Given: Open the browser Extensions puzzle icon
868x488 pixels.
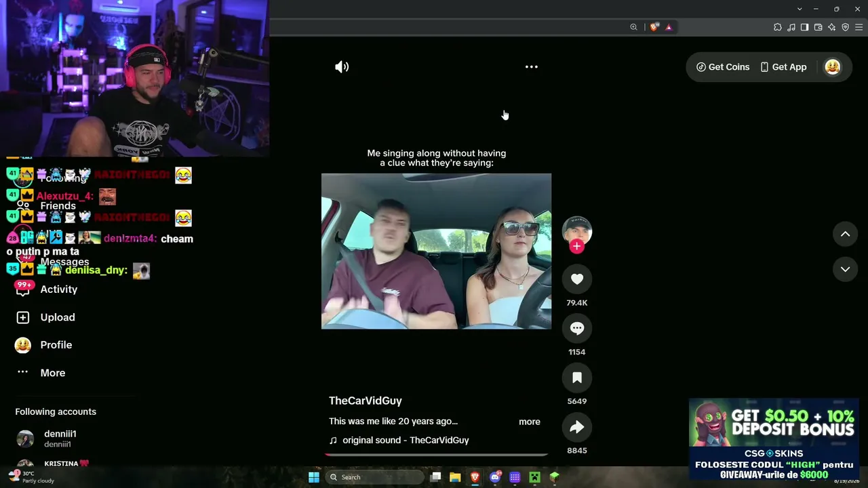Looking at the screenshot, I should point(778,27).
